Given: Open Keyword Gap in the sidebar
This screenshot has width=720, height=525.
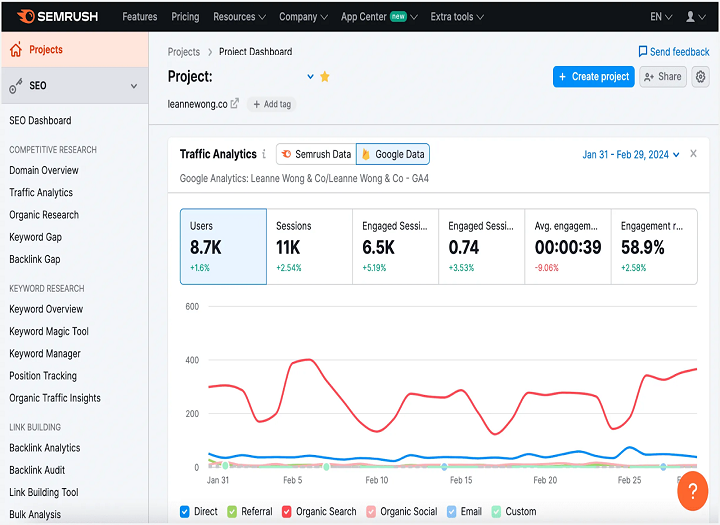Looking at the screenshot, I should click(x=35, y=237).
